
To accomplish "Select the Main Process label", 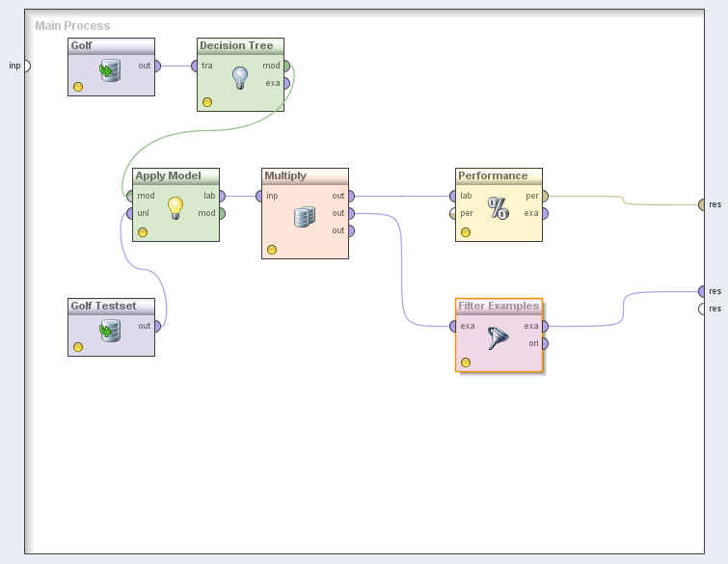I will [72, 26].
